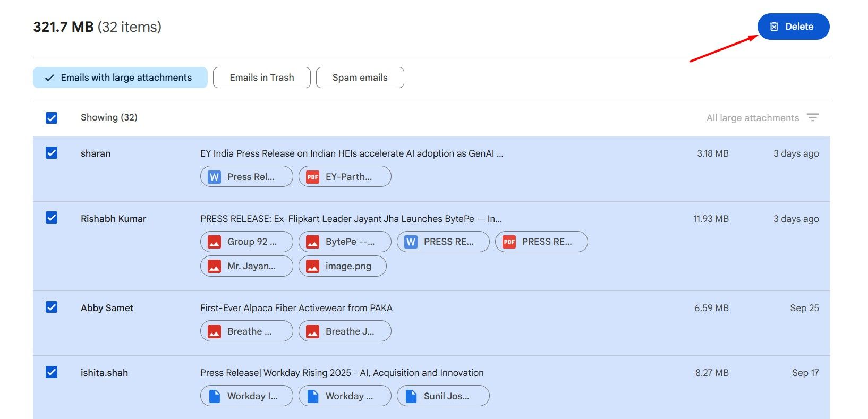Image resolution: width=868 pixels, height=419 pixels.
Task: Select the Emails with large attachments chip
Action: pyautogui.click(x=120, y=78)
